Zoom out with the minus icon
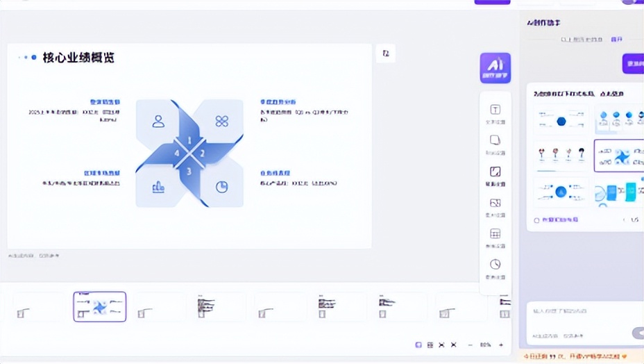The image size is (644, 364). [x=471, y=345]
